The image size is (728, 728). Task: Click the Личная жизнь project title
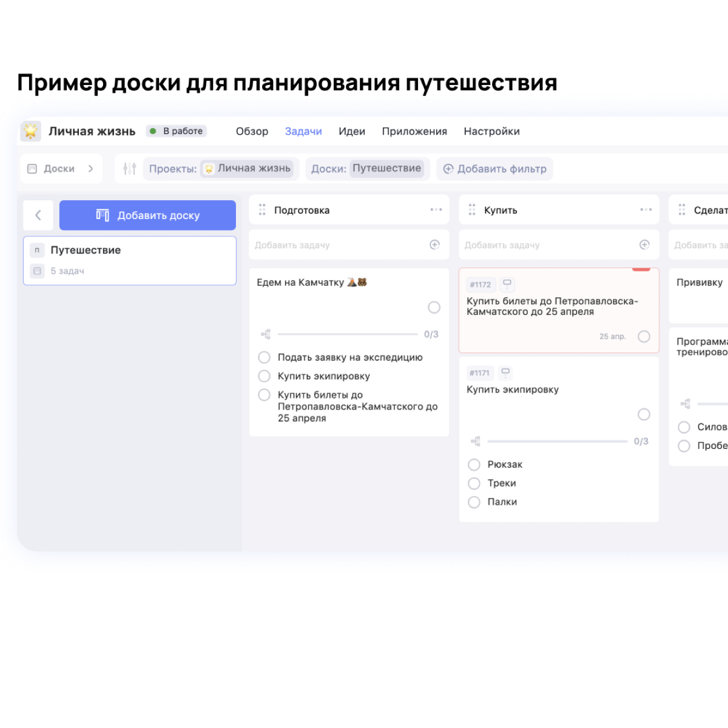coord(92,132)
